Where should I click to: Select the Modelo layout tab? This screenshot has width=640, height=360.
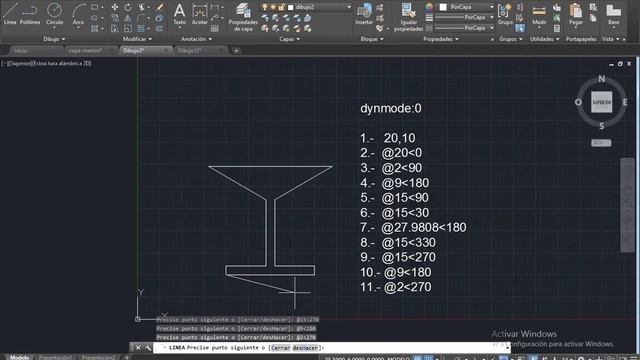coord(20,357)
